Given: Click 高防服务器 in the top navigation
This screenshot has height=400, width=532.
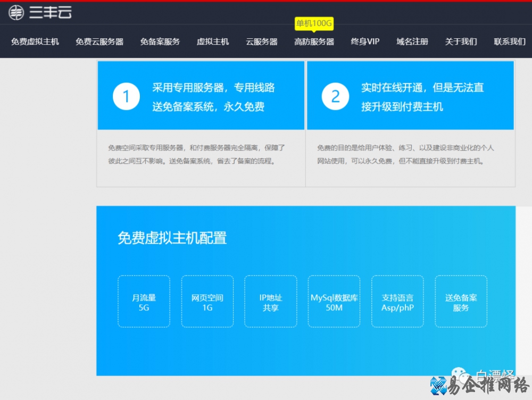Looking at the screenshot, I should point(314,41).
